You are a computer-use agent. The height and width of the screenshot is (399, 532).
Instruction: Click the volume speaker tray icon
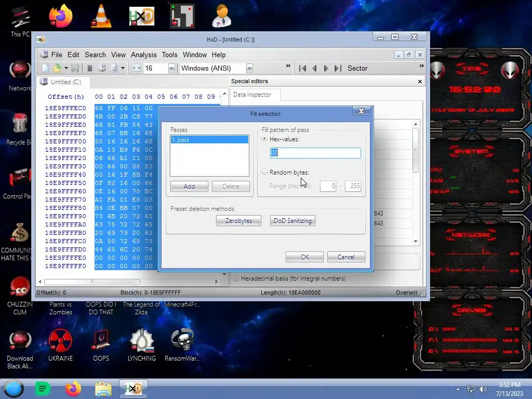pyautogui.click(x=483, y=389)
